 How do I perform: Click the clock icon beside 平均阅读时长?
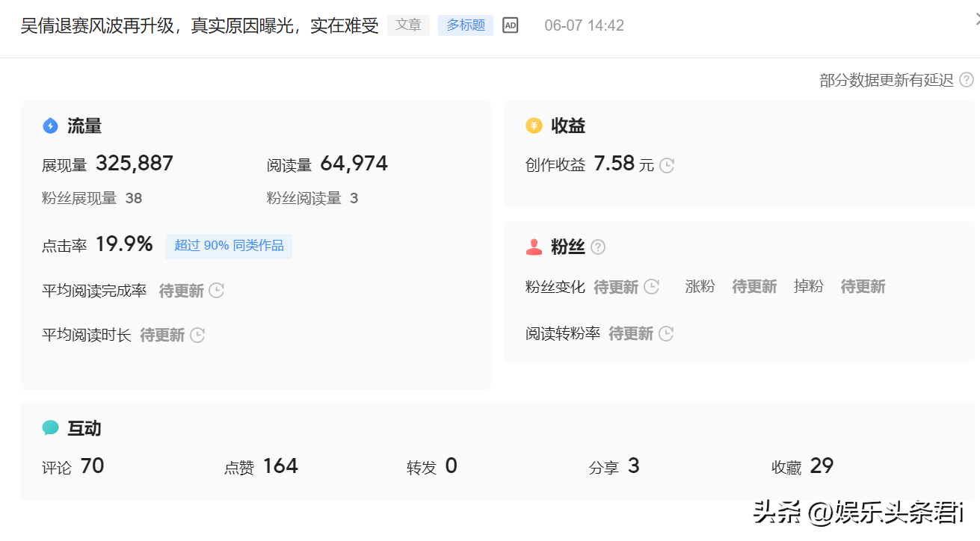pos(197,335)
